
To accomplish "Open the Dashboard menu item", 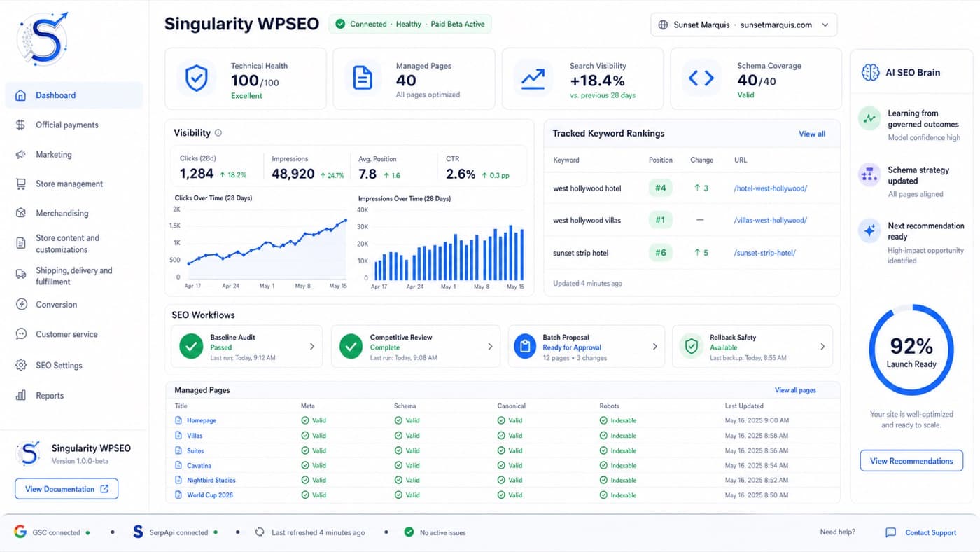I will click(74, 95).
